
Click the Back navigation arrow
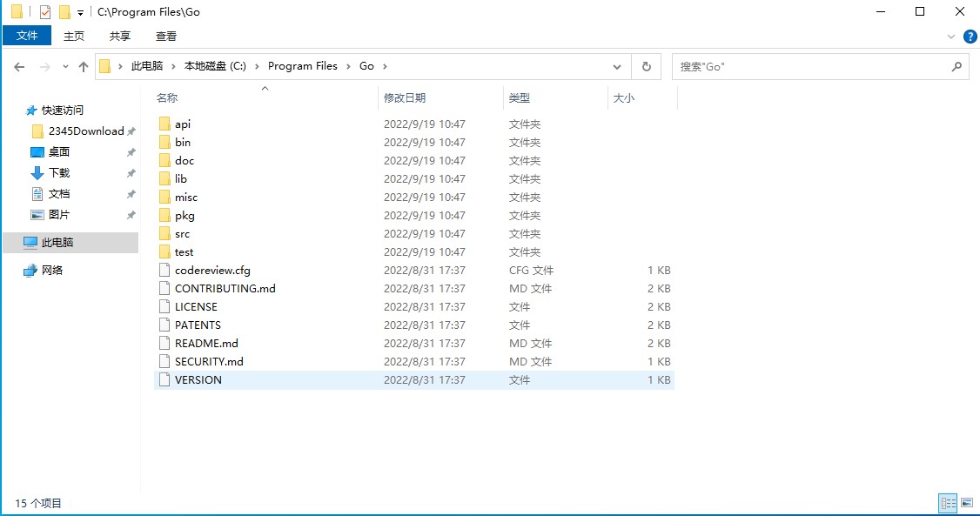pos(19,67)
